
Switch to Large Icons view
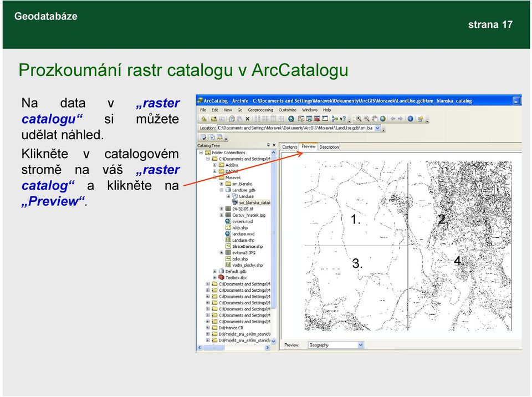(x=258, y=119)
